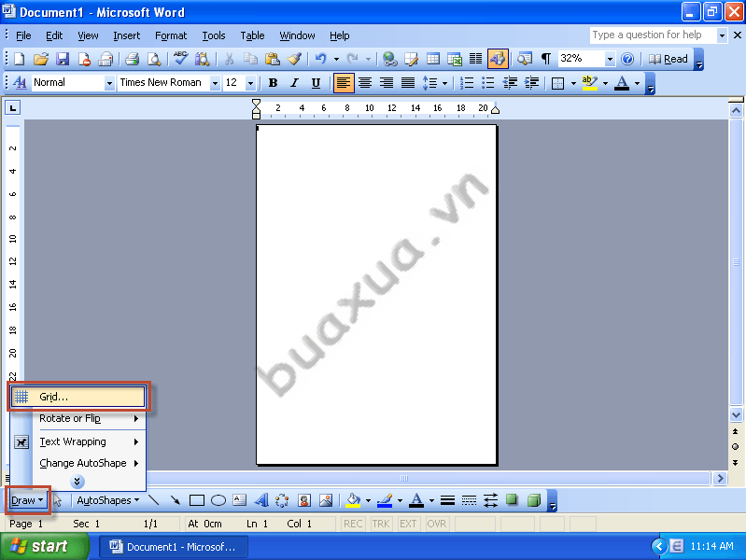The image size is (746, 560).
Task: Open Print Preview
Action: click(154, 59)
